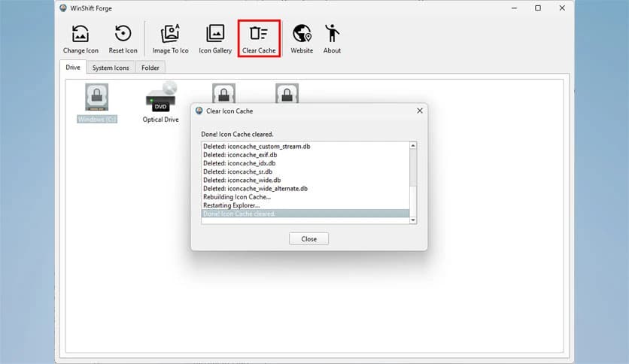Open the Change Icon tool

81,39
